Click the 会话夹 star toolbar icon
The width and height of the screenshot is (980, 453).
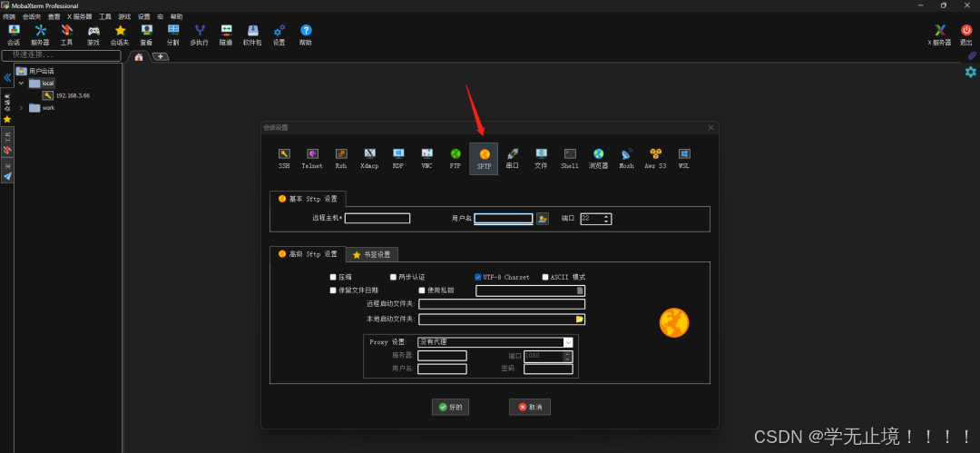pyautogui.click(x=120, y=35)
